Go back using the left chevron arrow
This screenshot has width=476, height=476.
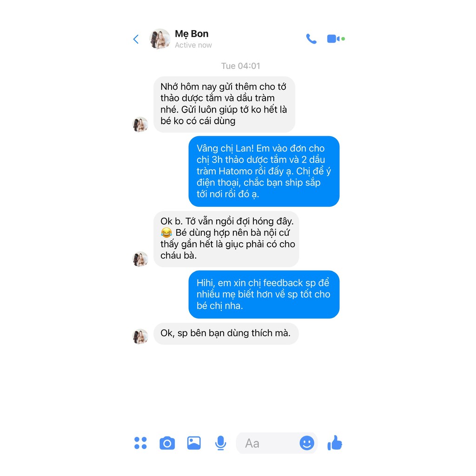click(136, 39)
